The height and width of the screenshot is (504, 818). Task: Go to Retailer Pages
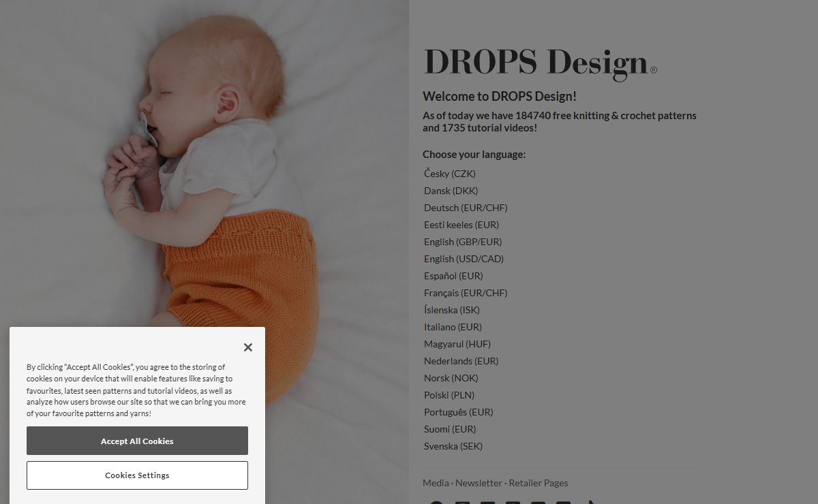(x=538, y=483)
